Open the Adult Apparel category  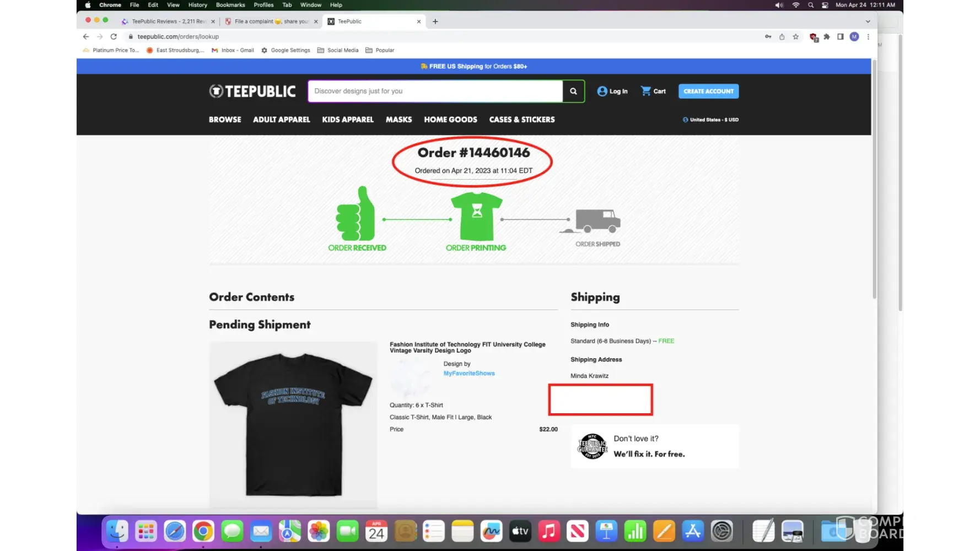click(281, 120)
